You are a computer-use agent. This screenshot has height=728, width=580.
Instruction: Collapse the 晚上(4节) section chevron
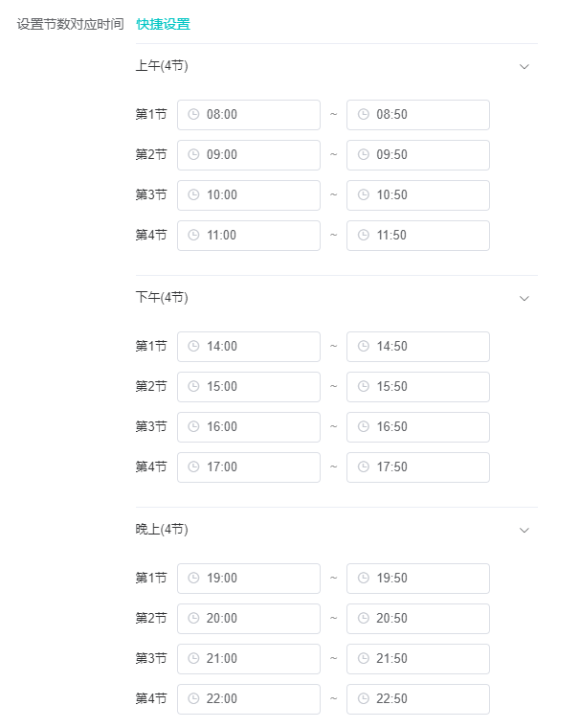tap(524, 530)
